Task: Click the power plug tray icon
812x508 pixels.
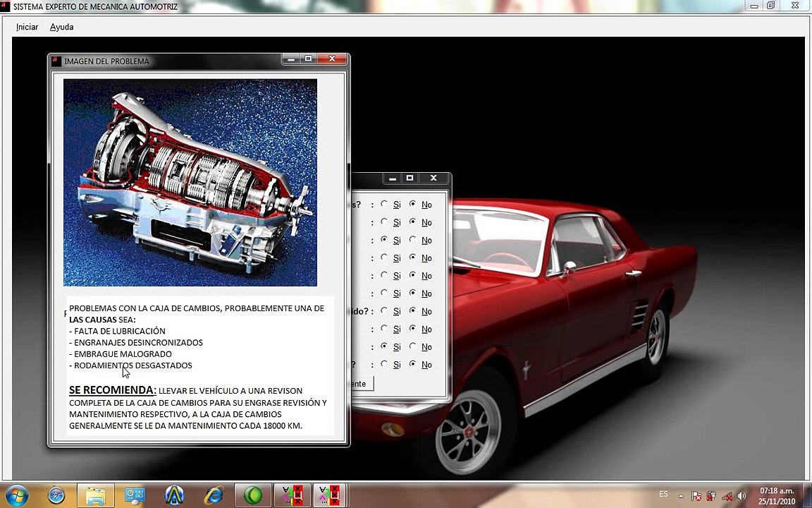Action: coord(711,496)
